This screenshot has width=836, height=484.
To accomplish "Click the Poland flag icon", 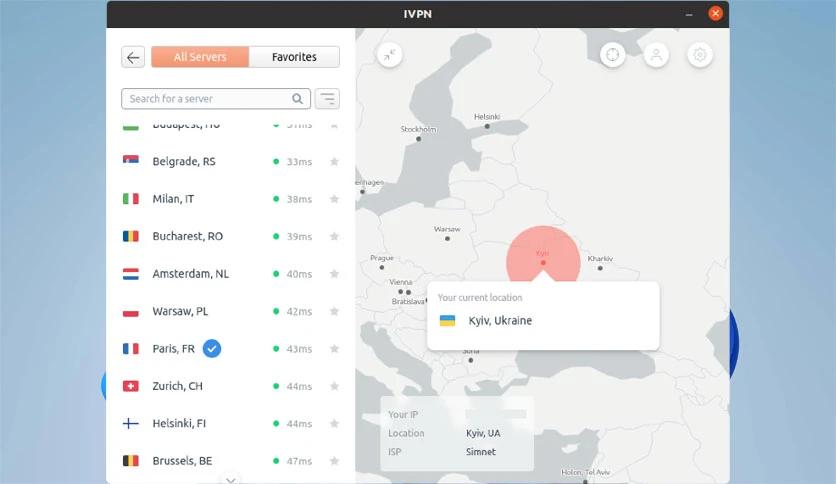I will coord(131,312).
